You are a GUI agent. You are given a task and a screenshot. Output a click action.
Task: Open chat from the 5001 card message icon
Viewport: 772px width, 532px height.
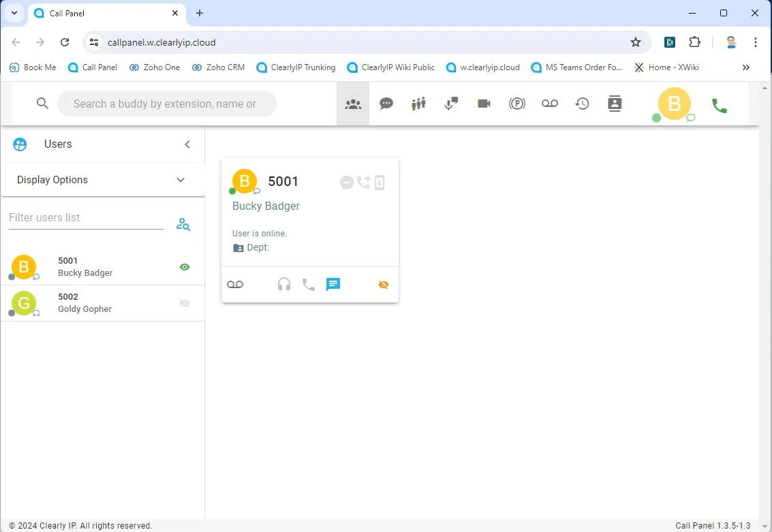(x=333, y=285)
